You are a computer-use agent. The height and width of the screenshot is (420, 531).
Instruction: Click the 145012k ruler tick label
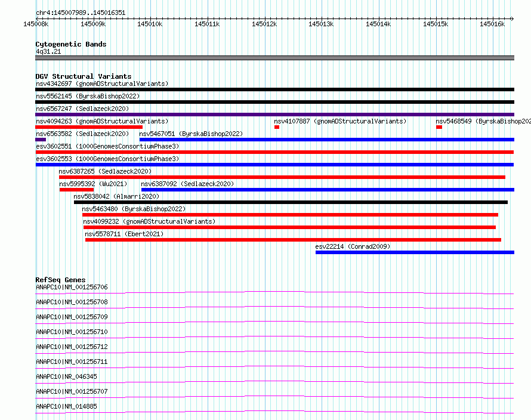tap(264, 24)
